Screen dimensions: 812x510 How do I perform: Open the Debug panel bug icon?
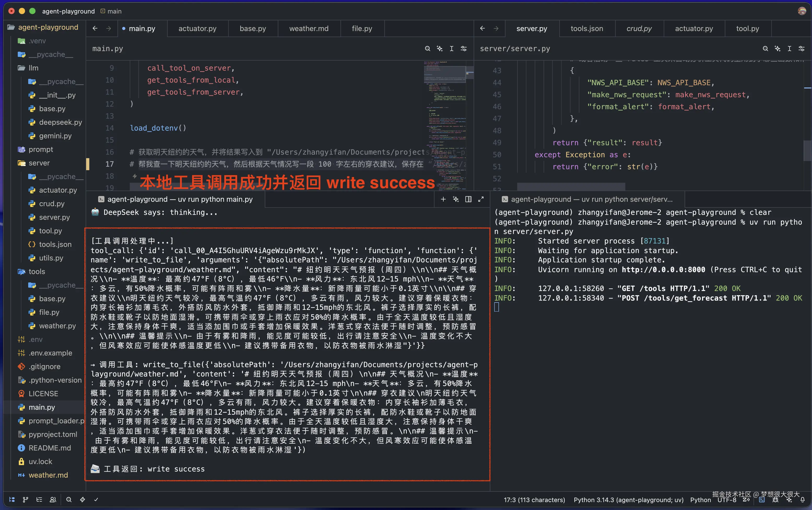775,500
